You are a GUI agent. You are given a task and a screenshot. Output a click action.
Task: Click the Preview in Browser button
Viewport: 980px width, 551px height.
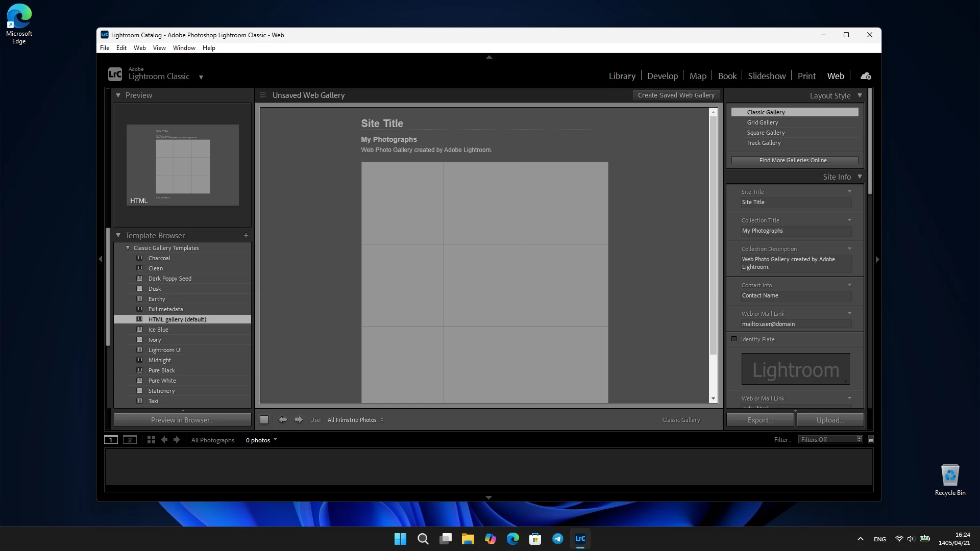click(182, 420)
